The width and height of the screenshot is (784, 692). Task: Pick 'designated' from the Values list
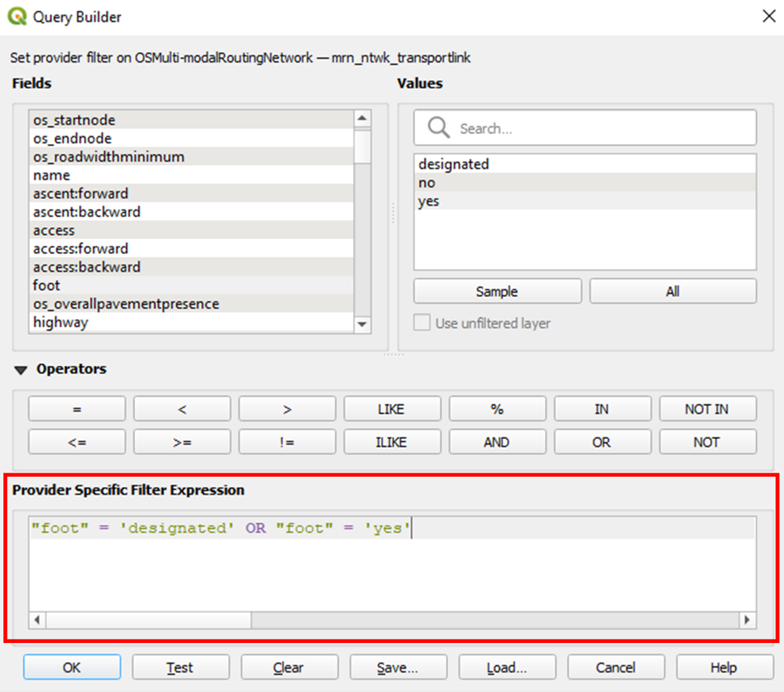pyautogui.click(x=453, y=164)
